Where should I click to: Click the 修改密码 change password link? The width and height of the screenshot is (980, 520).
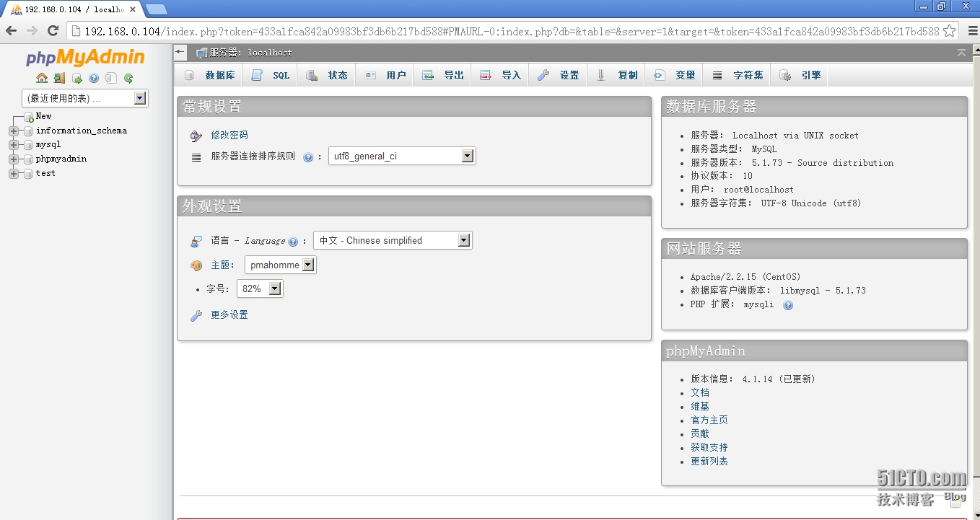(x=229, y=135)
